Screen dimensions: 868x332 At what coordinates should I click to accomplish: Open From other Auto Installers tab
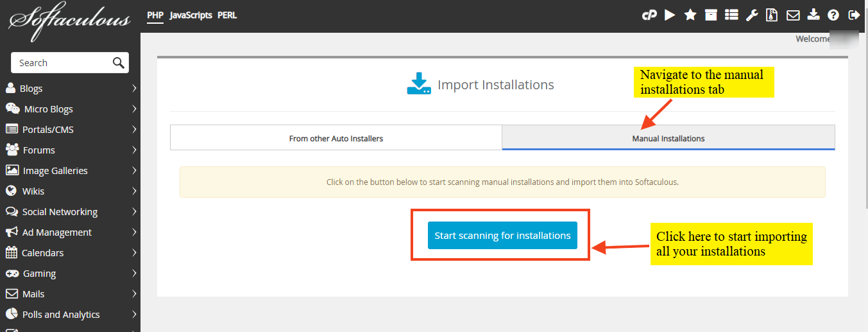coord(336,137)
